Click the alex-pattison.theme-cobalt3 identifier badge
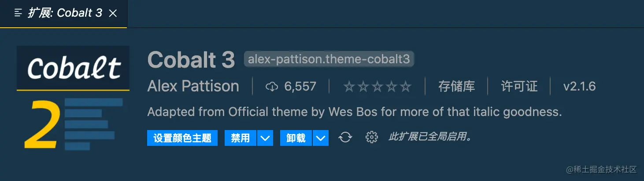The width and height of the screenshot is (644, 181). (329, 59)
